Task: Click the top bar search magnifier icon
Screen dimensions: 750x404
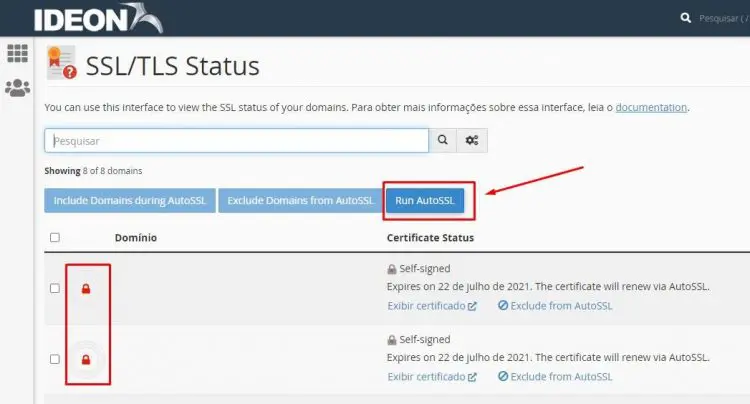Action: (x=685, y=18)
